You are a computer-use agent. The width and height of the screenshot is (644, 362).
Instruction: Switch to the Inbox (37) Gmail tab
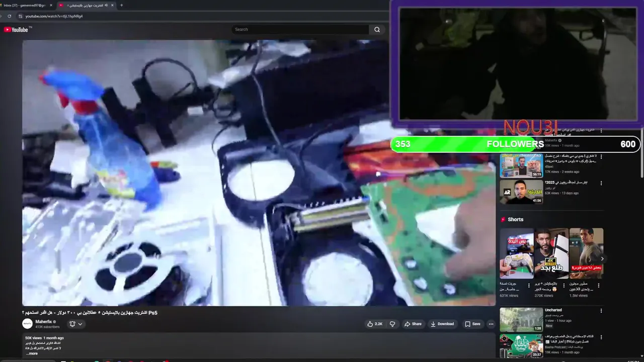point(24,5)
